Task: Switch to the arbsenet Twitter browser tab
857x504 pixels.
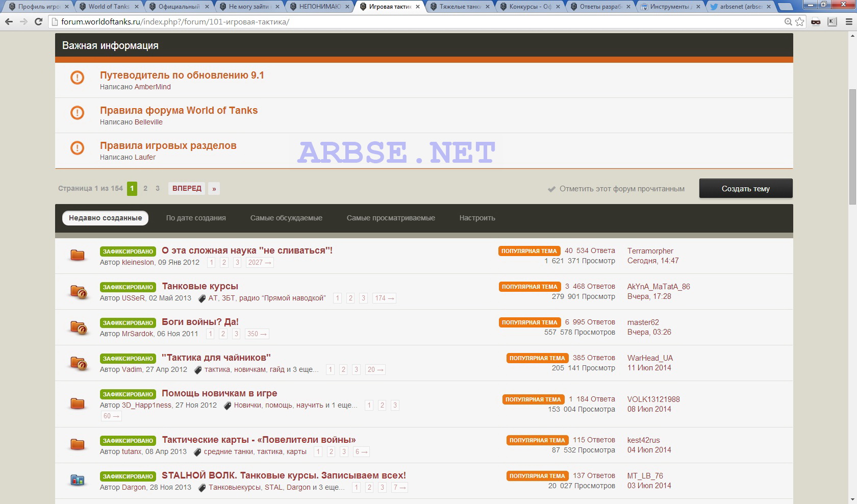Action: [x=740, y=7]
